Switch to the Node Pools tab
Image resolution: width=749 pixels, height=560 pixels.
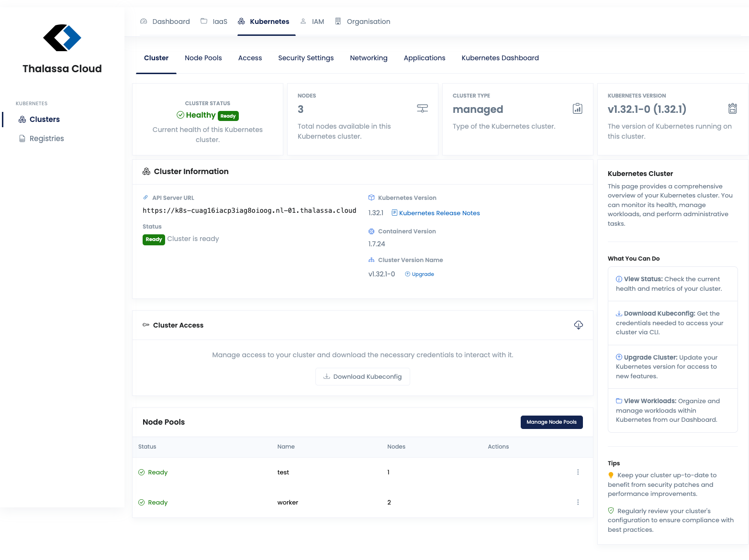pos(203,58)
